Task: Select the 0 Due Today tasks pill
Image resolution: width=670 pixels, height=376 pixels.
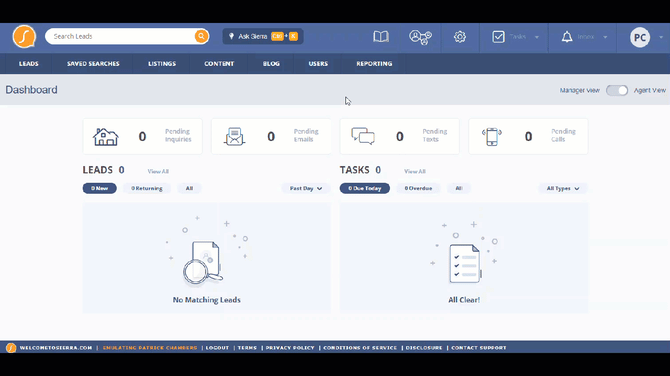Action: (x=364, y=188)
